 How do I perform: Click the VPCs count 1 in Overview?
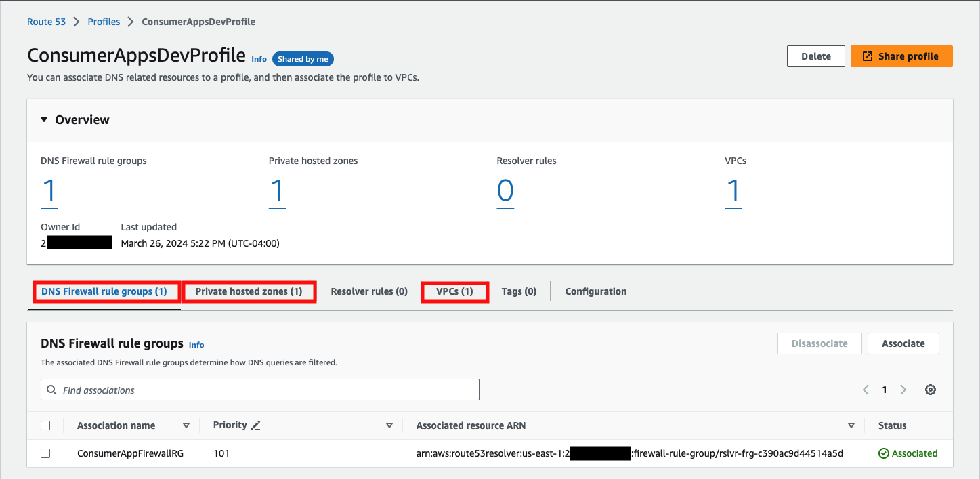(x=733, y=192)
